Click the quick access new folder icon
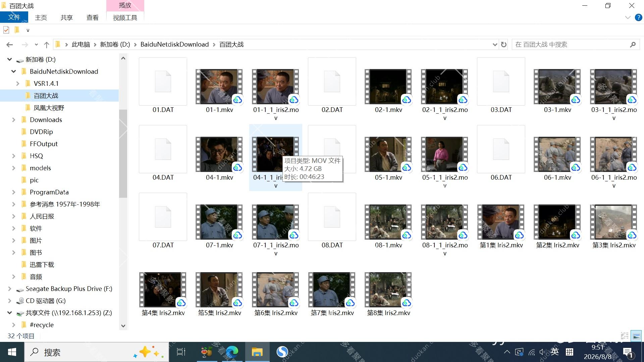This screenshot has width=644, height=362. [x=17, y=30]
